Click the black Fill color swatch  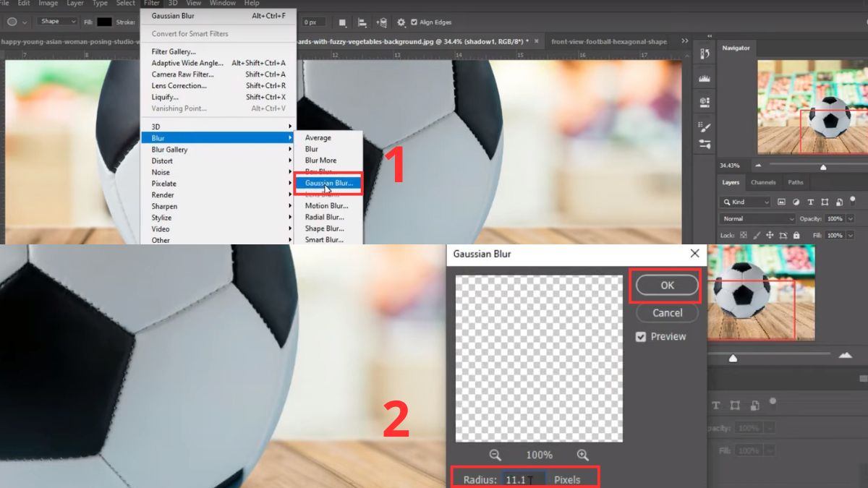[104, 22]
